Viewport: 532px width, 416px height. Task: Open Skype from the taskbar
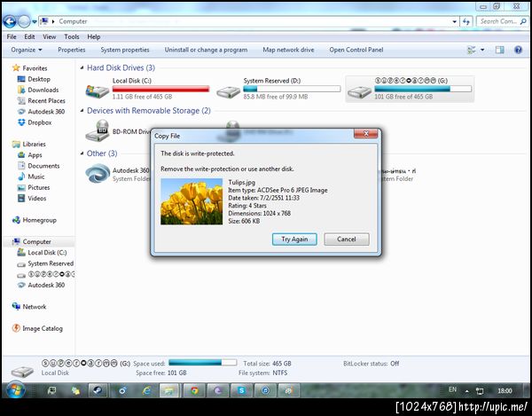pos(241,390)
